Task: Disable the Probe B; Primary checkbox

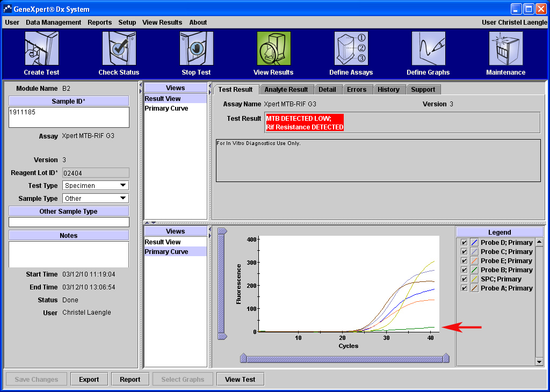Action: 464,270
